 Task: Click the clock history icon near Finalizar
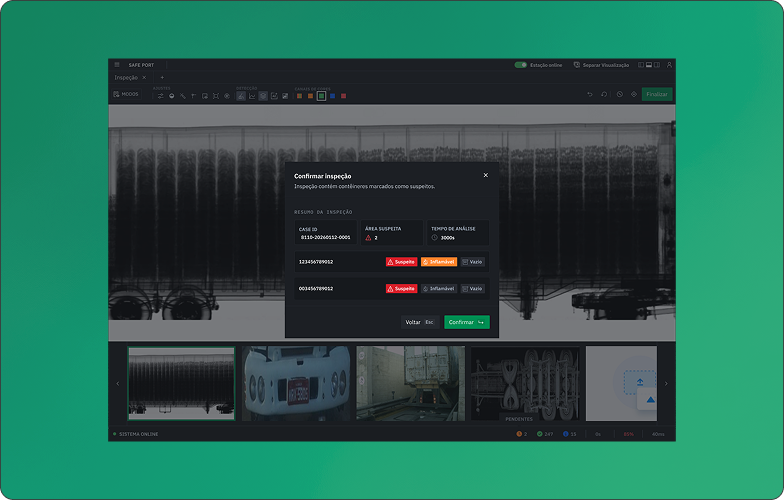620,94
